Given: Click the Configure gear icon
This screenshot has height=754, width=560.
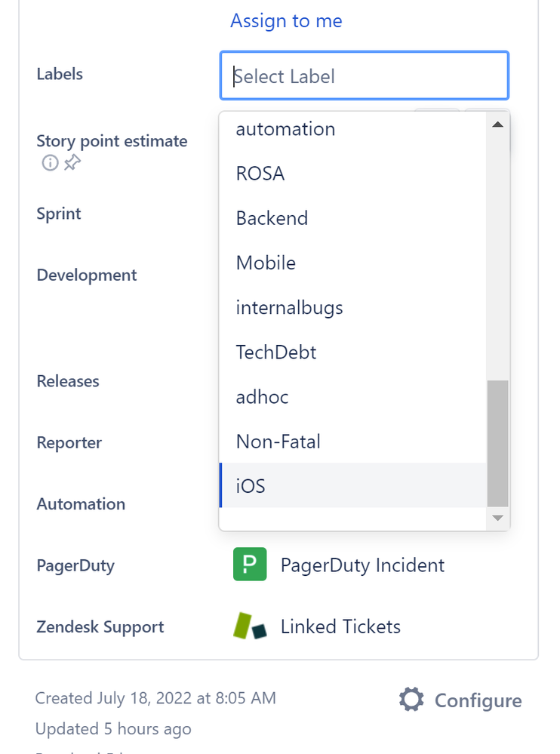Looking at the screenshot, I should coord(411,699).
